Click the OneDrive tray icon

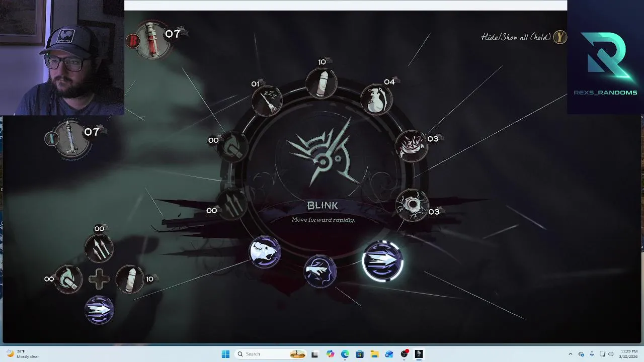(x=581, y=354)
